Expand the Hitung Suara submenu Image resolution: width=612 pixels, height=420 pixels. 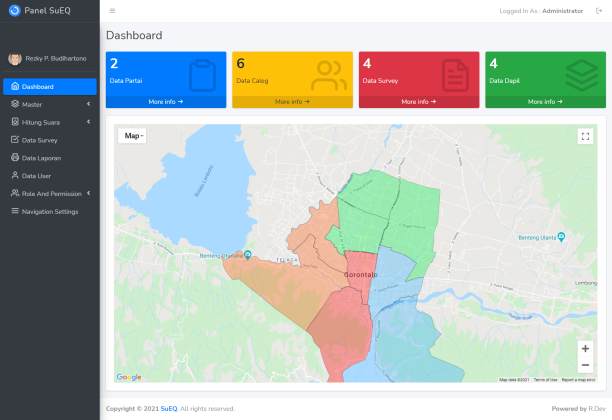click(49, 122)
